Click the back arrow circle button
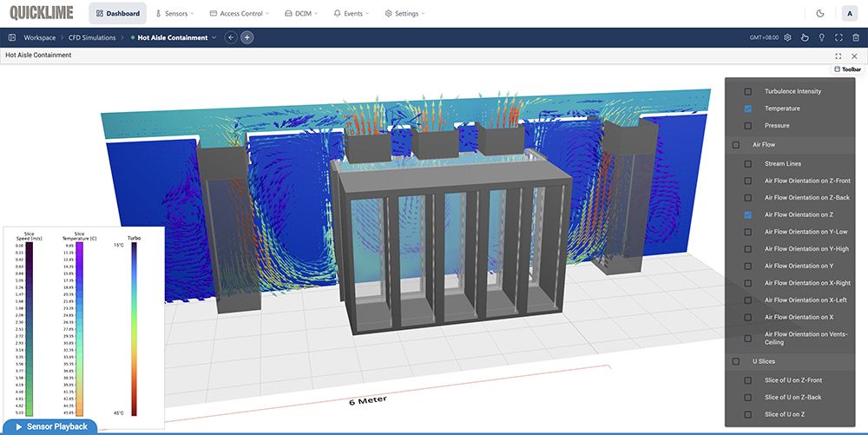 (230, 37)
